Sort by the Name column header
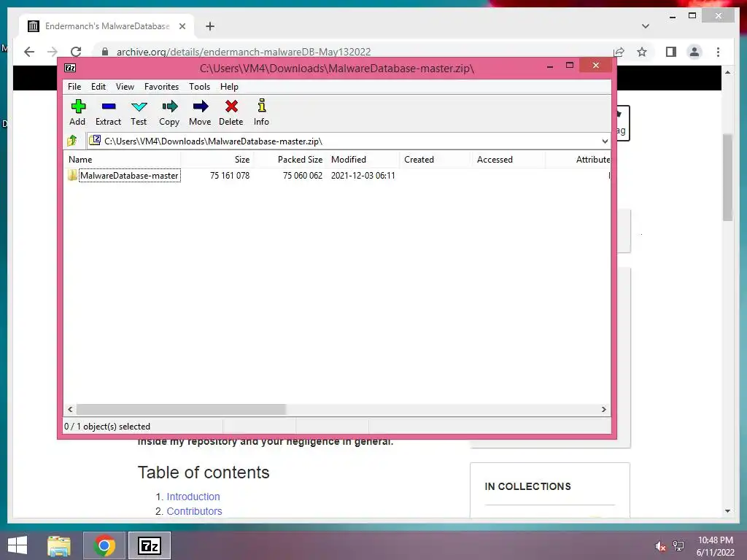Viewport: 747px width, 560px height. 123,160
